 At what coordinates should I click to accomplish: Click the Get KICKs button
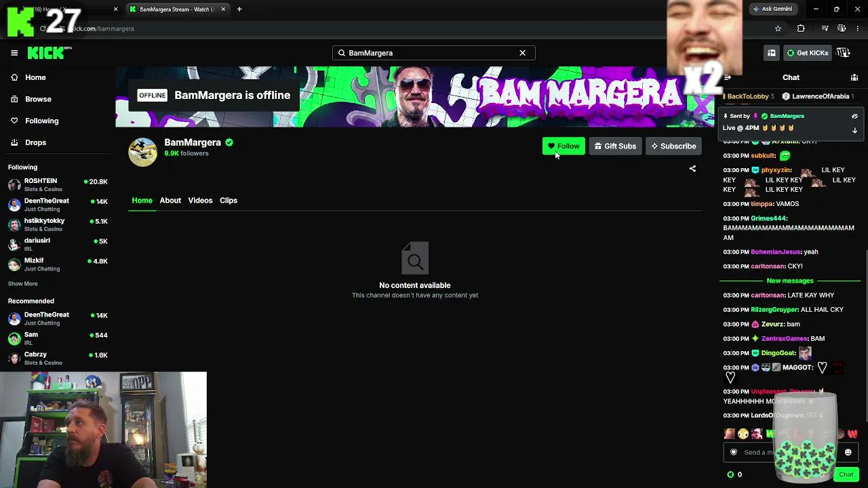point(807,53)
